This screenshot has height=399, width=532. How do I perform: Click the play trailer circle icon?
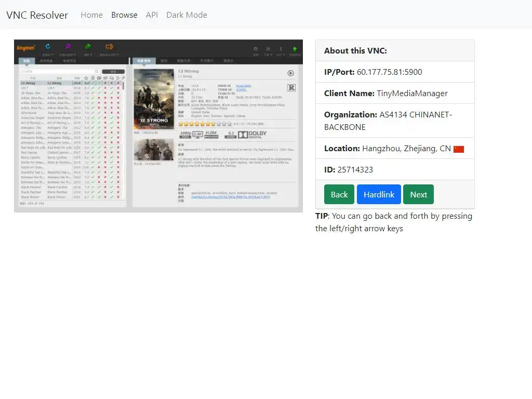tap(291, 73)
